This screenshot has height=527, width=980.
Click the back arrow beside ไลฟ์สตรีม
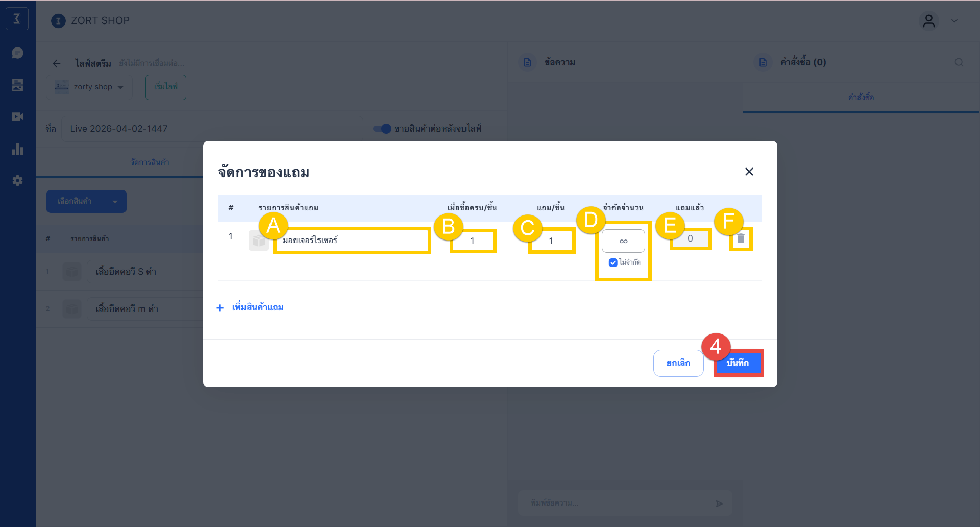(57, 63)
